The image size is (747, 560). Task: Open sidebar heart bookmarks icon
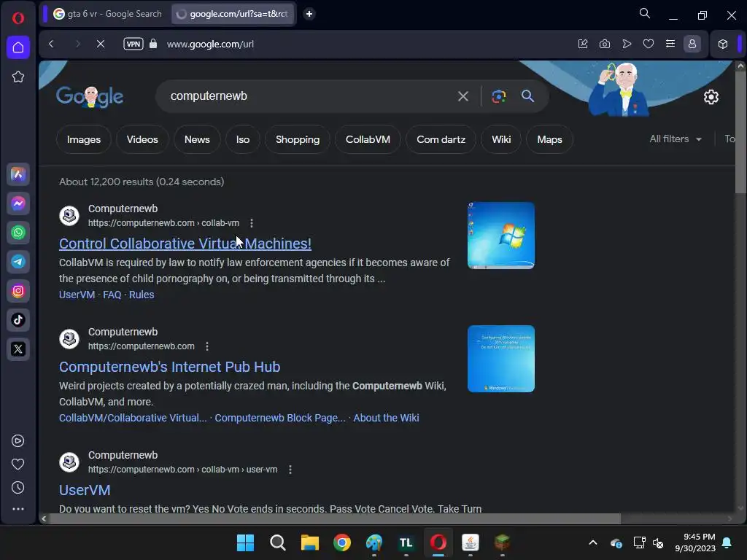[18, 464]
